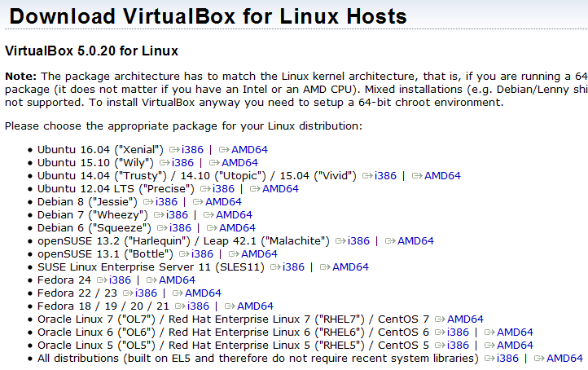The width and height of the screenshot is (588, 370).
Task: Click arrow icon before Debian 8 AMD64
Action: tap(199, 202)
